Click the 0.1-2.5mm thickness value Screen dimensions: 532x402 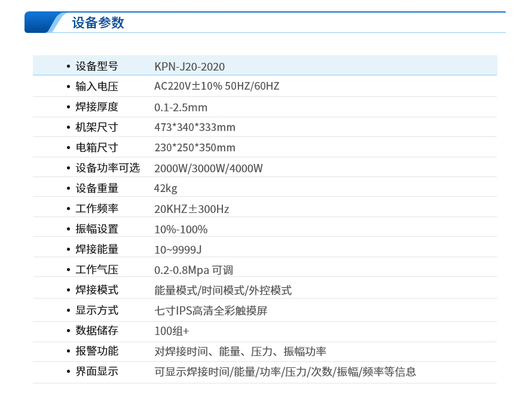coord(181,108)
